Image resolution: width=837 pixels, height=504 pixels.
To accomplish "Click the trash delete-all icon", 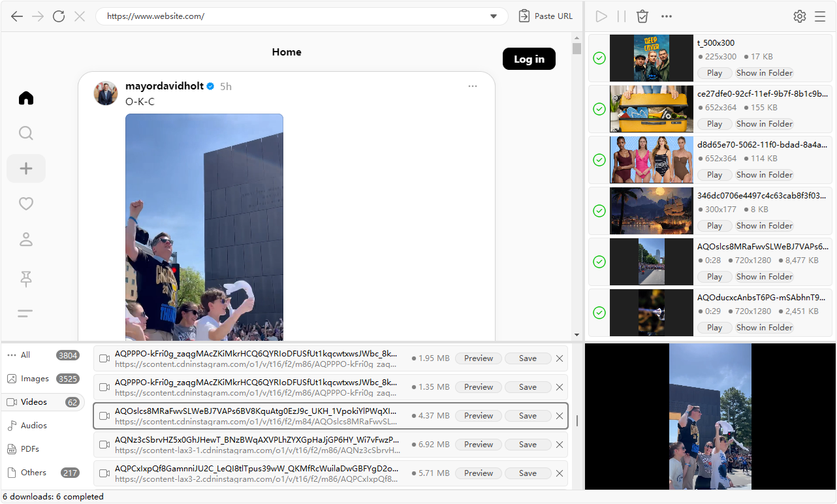I will (642, 16).
